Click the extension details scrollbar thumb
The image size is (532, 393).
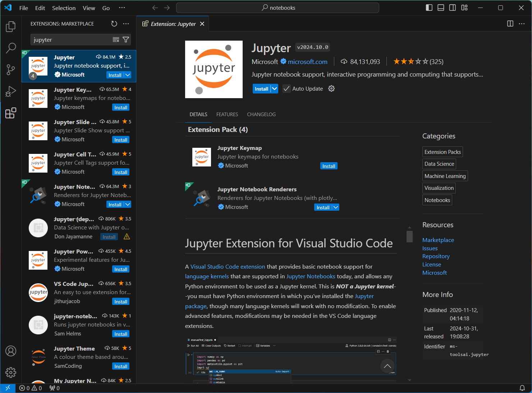point(409,237)
